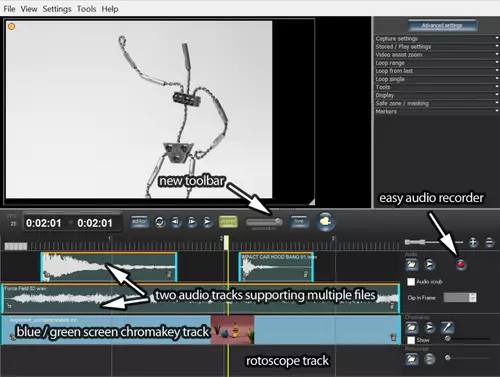Click the play button in the toolbar
The image size is (500, 377).
coord(207,222)
